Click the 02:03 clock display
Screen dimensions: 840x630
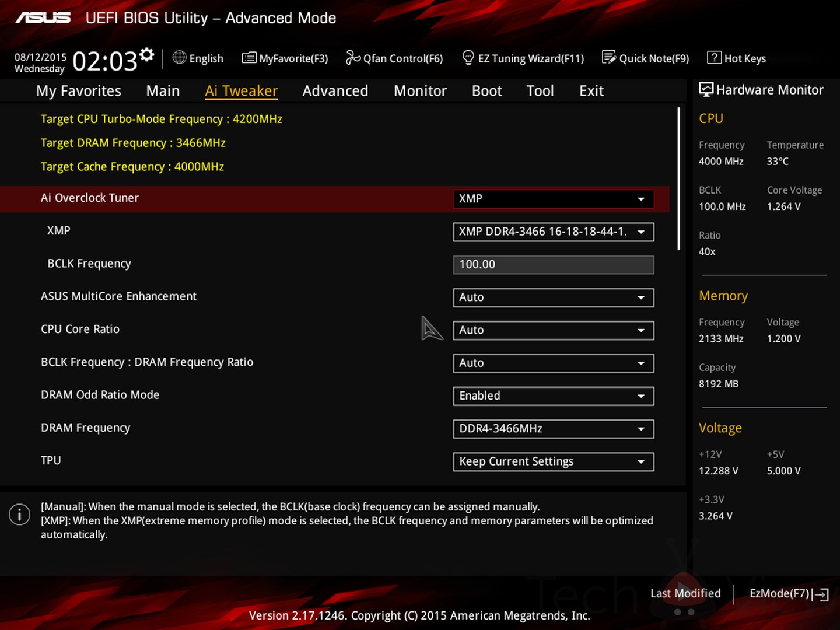tap(105, 61)
